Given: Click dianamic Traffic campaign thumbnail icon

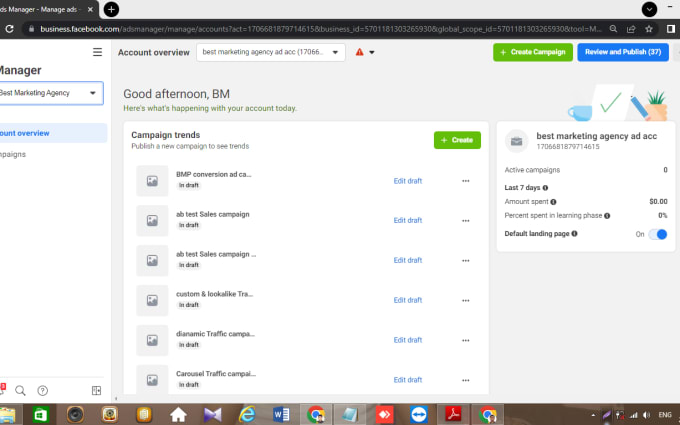Looking at the screenshot, I should pos(152,340).
